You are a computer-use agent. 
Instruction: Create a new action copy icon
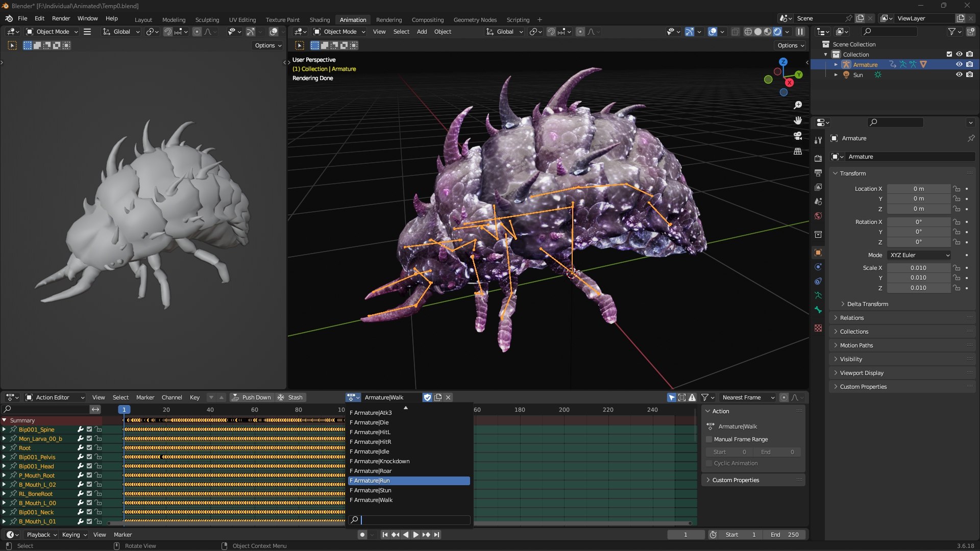pyautogui.click(x=438, y=397)
